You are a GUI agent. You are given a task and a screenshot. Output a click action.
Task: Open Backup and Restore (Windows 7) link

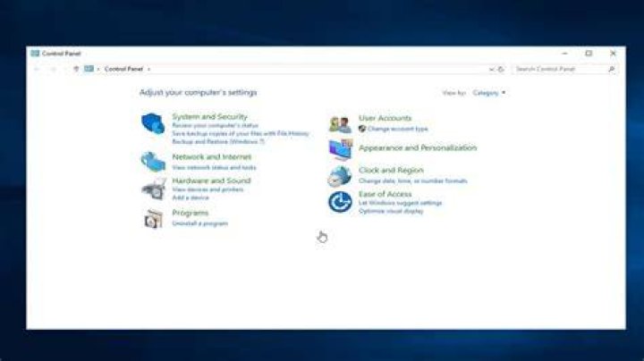218,141
